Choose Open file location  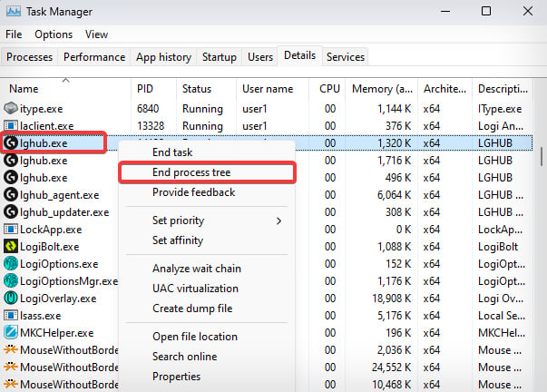(195, 337)
